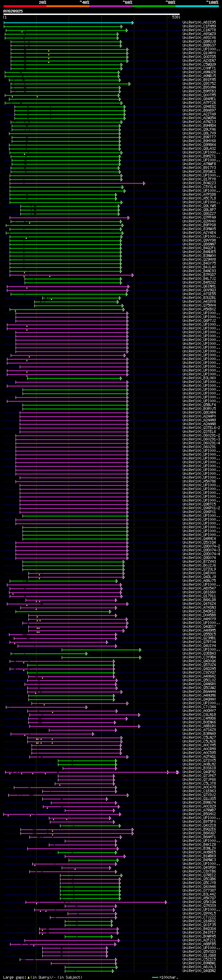Select hit label UniRef100_B9RTT7
This screenshot has height=980, width=222.
(x=199, y=137)
